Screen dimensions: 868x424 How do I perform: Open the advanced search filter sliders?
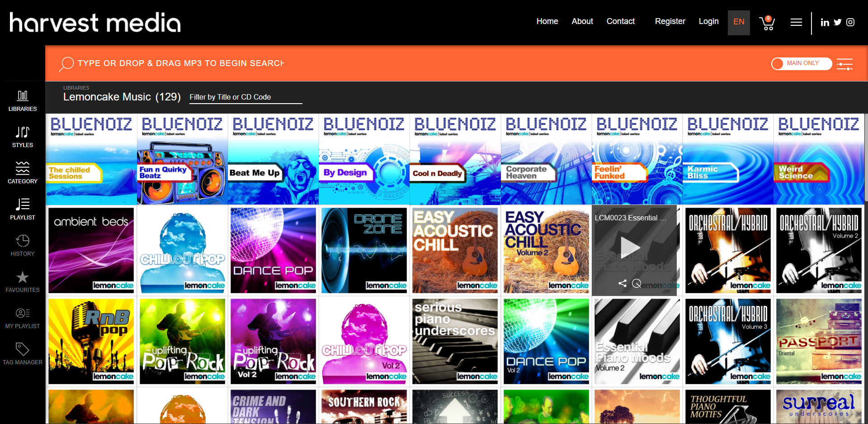pos(844,64)
